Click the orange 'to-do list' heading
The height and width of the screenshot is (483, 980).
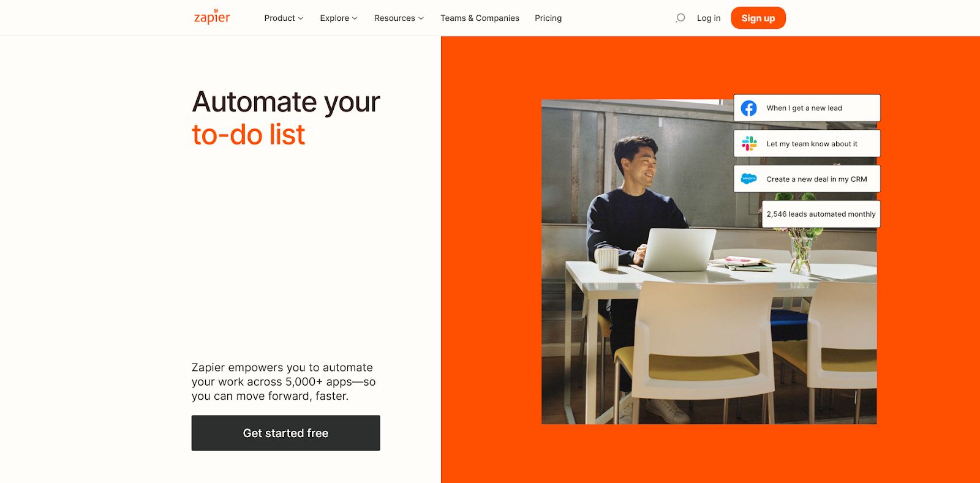click(x=248, y=135)
